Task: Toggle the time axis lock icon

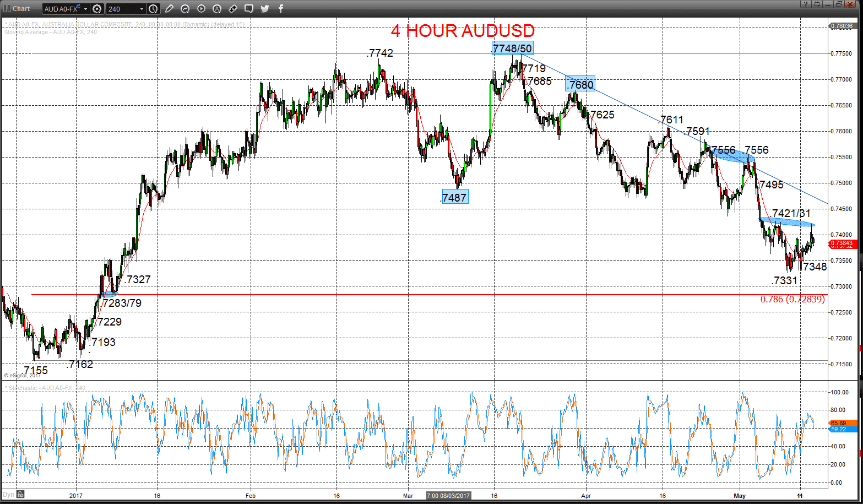Action: (x=20, y=494)
